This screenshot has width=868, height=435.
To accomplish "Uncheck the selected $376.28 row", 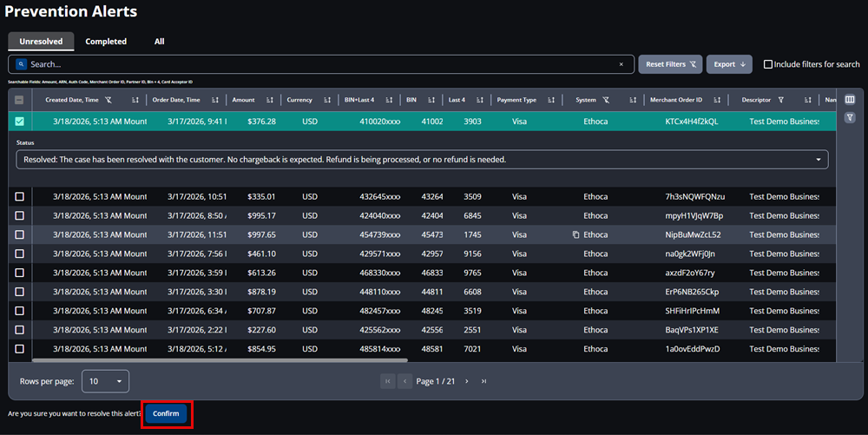I will [19, 122].
